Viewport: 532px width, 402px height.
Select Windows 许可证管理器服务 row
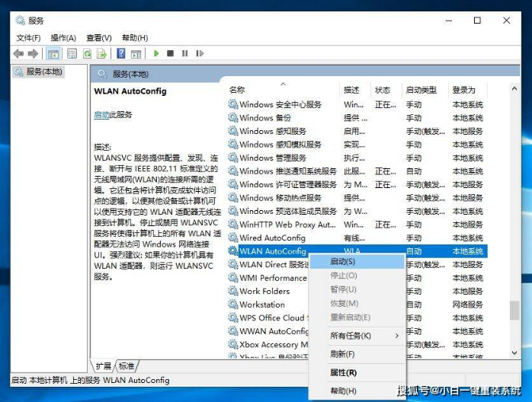coord(357,184)
